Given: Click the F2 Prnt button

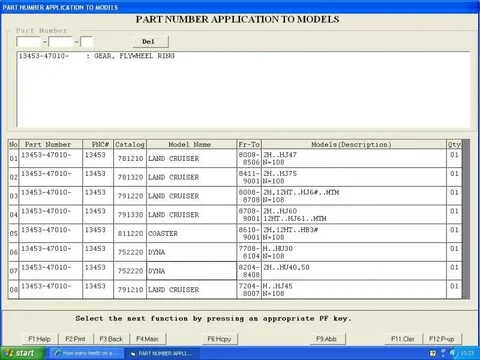Looking at the screenshot, I should point(76,339).
